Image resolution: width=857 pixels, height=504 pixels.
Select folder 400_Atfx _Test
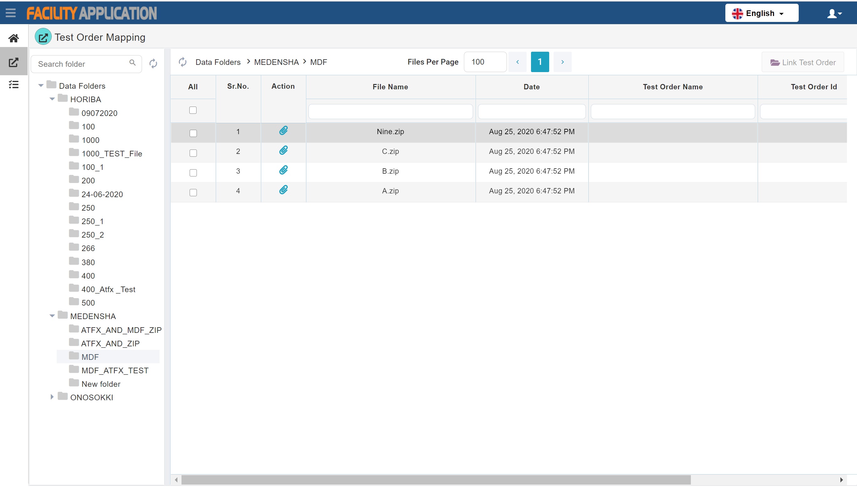(108, 289)
